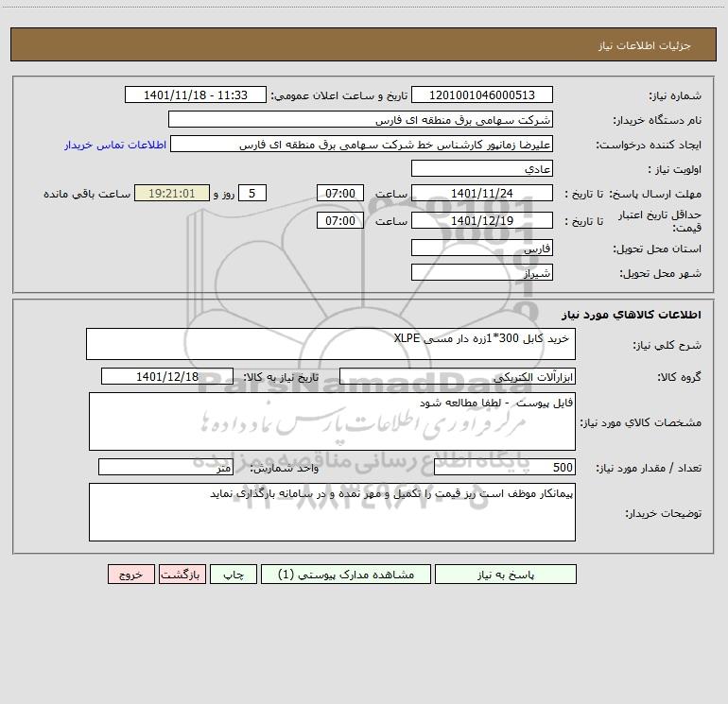Click section heading اطلاعات کالاهای مورد نیاز
Image resolution: width=728 pixels, height=704 pixels.
[x=631, y=315]
